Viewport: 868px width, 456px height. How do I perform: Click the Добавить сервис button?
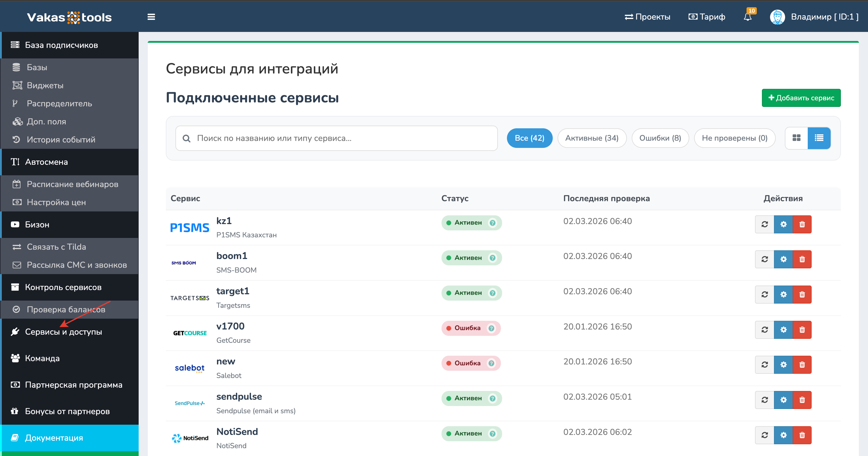tap(801, 98)
